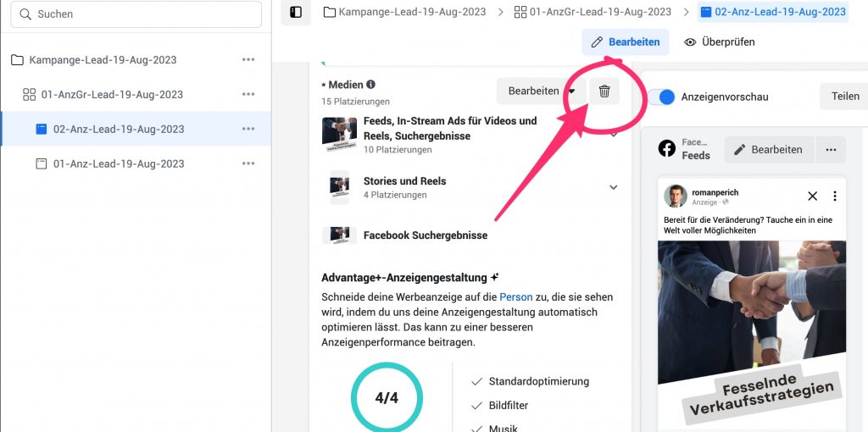Click the Facebook logo in preview
Image resolution: width=868 pixels, height=432 pixels.
pyautogui.click(x=667, y=149)
